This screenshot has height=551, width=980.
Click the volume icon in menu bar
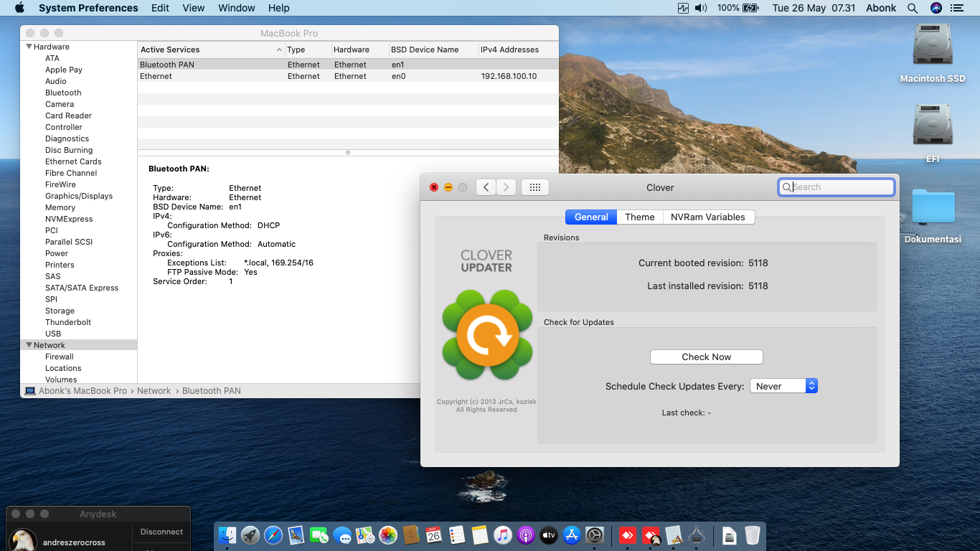(x=701, y=8)
